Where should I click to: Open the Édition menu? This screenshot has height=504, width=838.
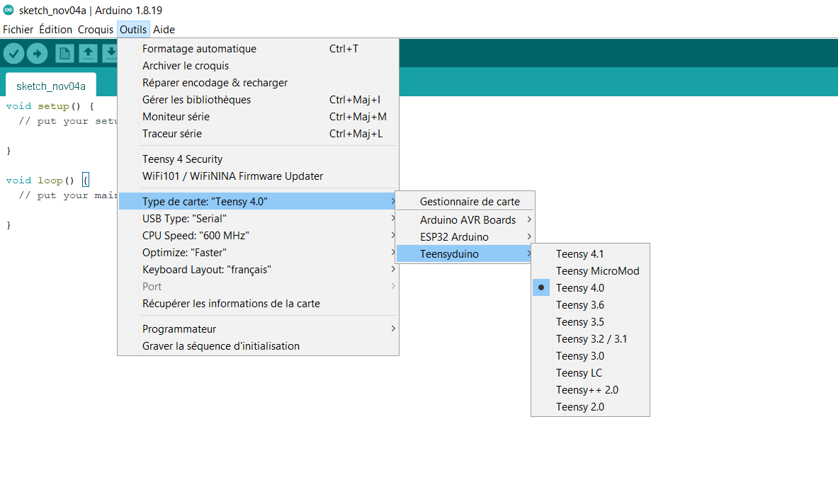[55, 29]
